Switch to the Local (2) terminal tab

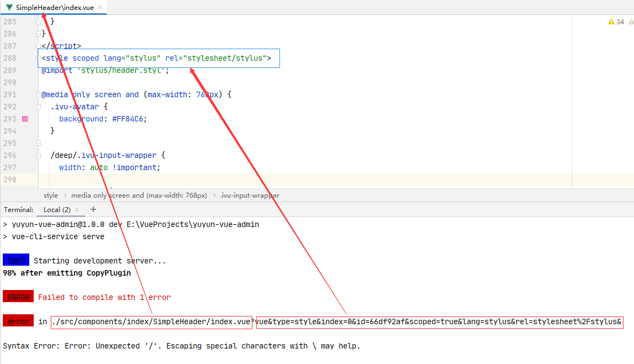tap(56, 210)
